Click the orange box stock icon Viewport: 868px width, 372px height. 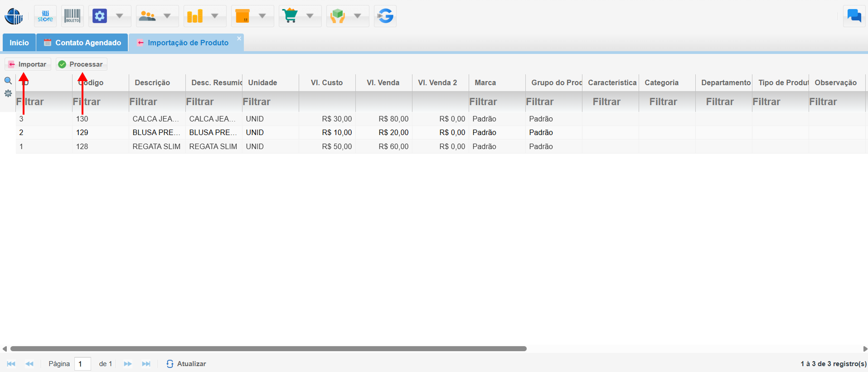point(242,16)
